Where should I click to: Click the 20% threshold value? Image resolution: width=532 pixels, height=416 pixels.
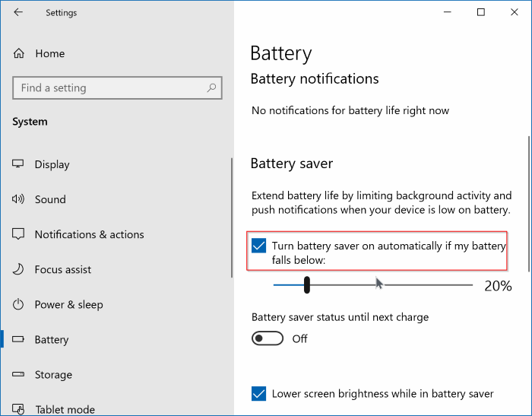pyautogui.click(x=498, y=286)
